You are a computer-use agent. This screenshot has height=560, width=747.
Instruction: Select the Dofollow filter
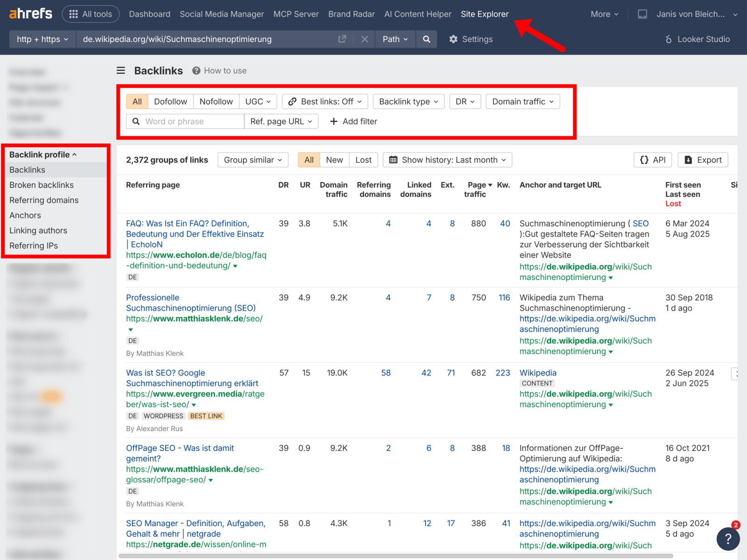(x=170, y=101)
